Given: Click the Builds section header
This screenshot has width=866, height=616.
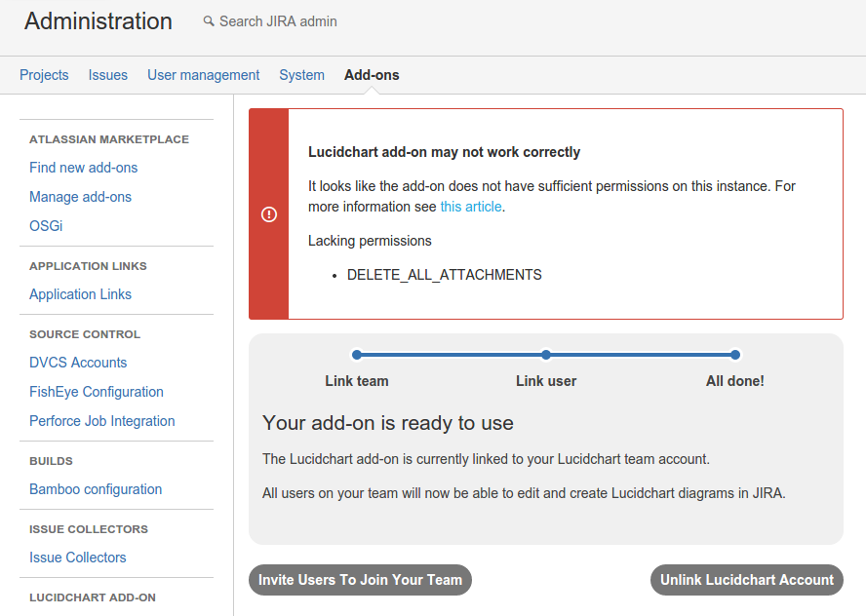Looking at the screenshot, I should pos(51,461).
